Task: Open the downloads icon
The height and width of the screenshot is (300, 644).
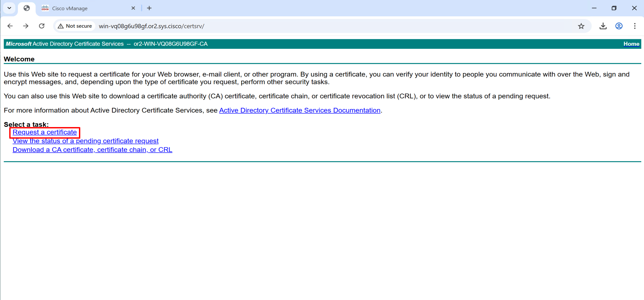Action: pyautogui.click(x=603, y=26)
